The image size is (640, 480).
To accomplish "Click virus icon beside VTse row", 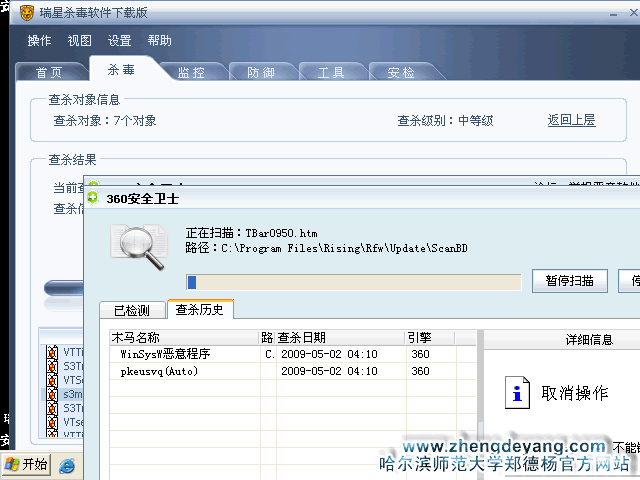I will coord(52,422).
